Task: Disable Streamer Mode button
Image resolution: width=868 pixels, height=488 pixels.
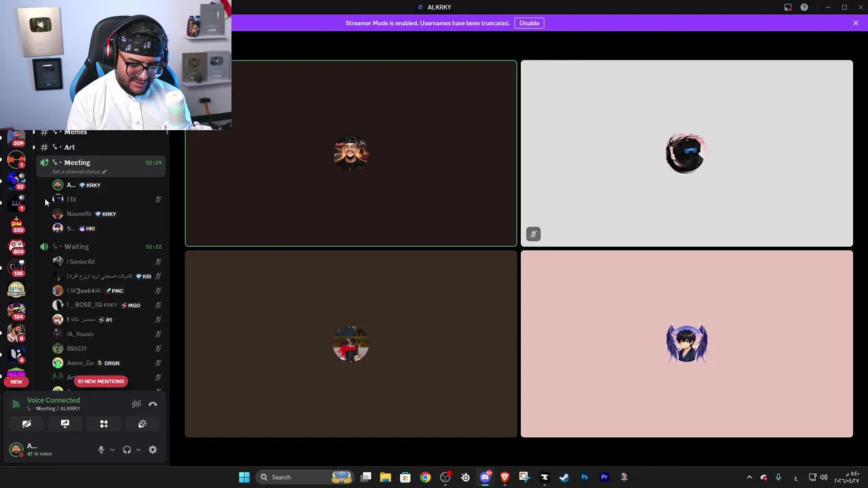Action: 529,23
